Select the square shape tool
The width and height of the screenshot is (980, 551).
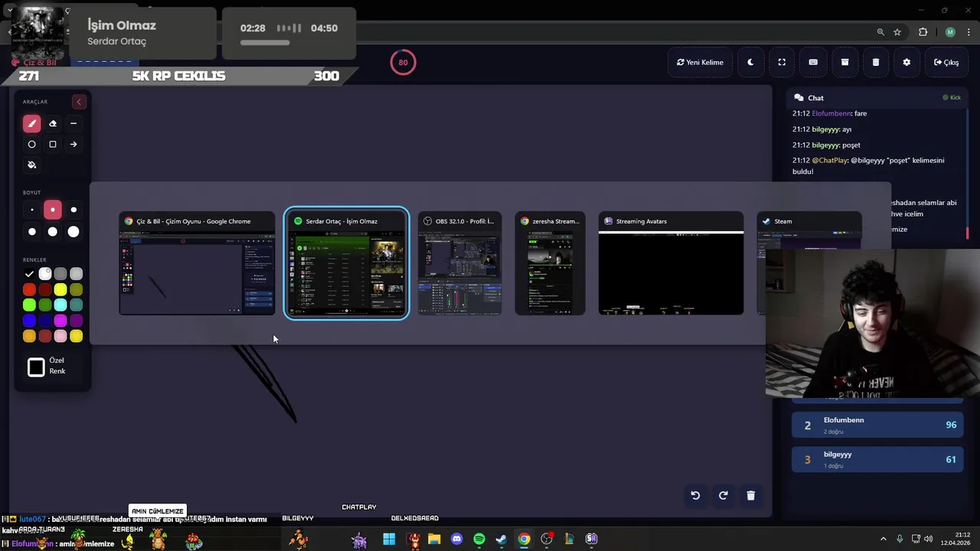tap(53, 144)
